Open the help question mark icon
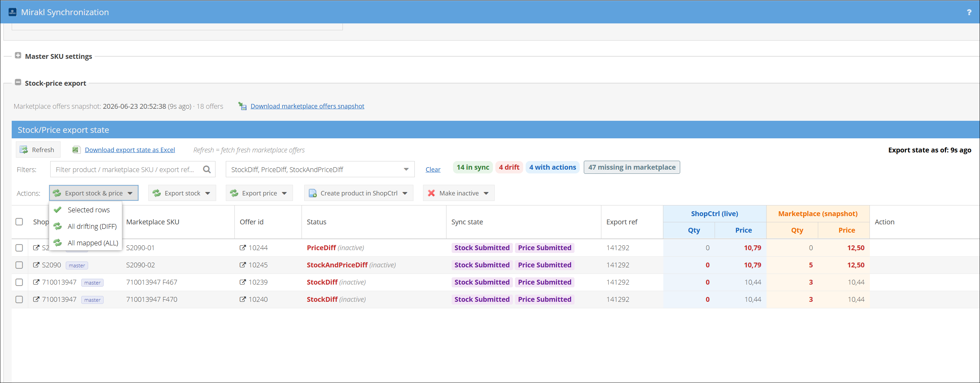Image resolution: width=980 pixels, height=383 pixels. pos(969,12)
